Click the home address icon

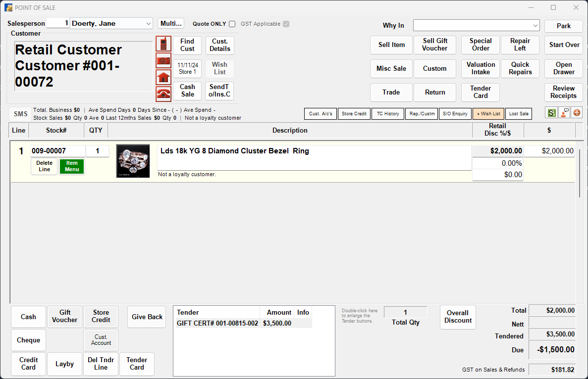coord(163,77)
